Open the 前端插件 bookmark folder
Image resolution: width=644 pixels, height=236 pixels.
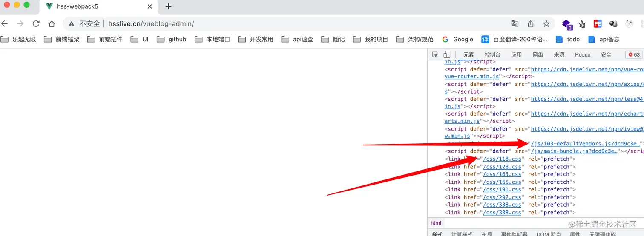point(105,39)
